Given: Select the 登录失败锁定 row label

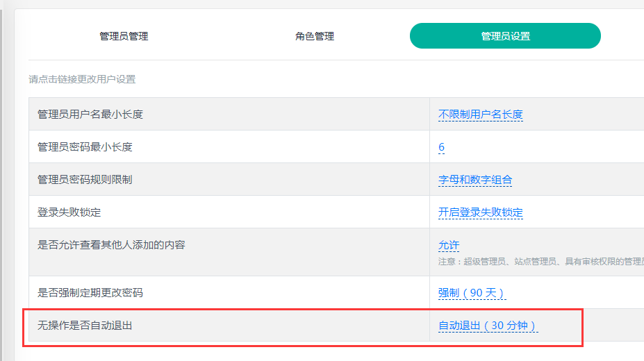Looking at the screenshot, I should point(69,212).
